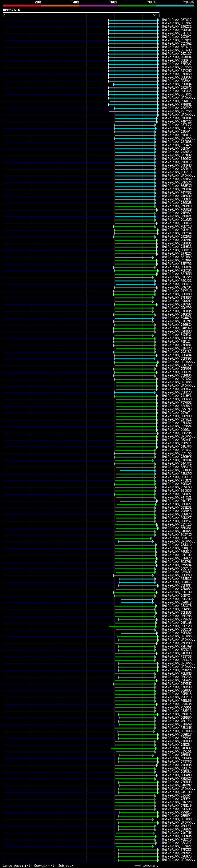Select UniRef100_Q0J0H4 label
197x868 pixels.
[x=177, y=57]
